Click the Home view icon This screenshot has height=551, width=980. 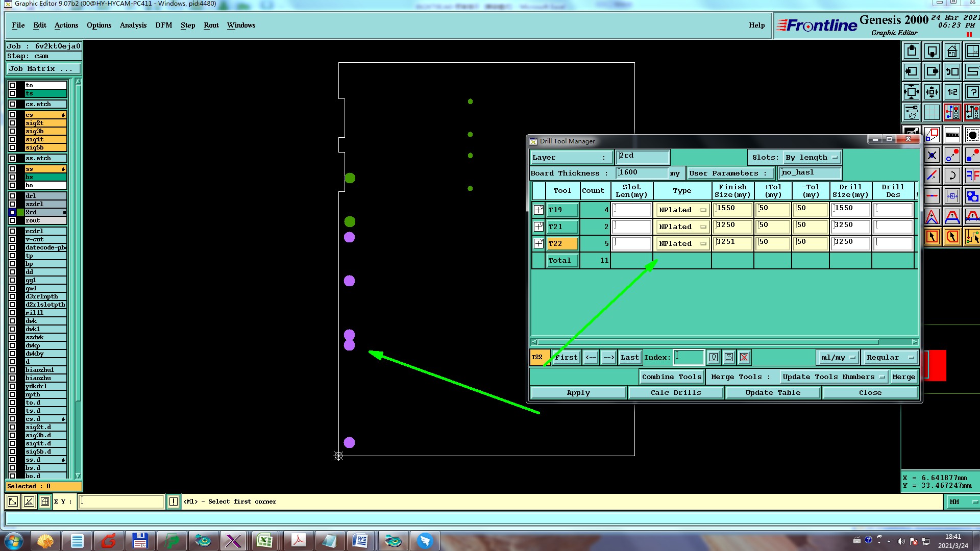click(952, 52)
